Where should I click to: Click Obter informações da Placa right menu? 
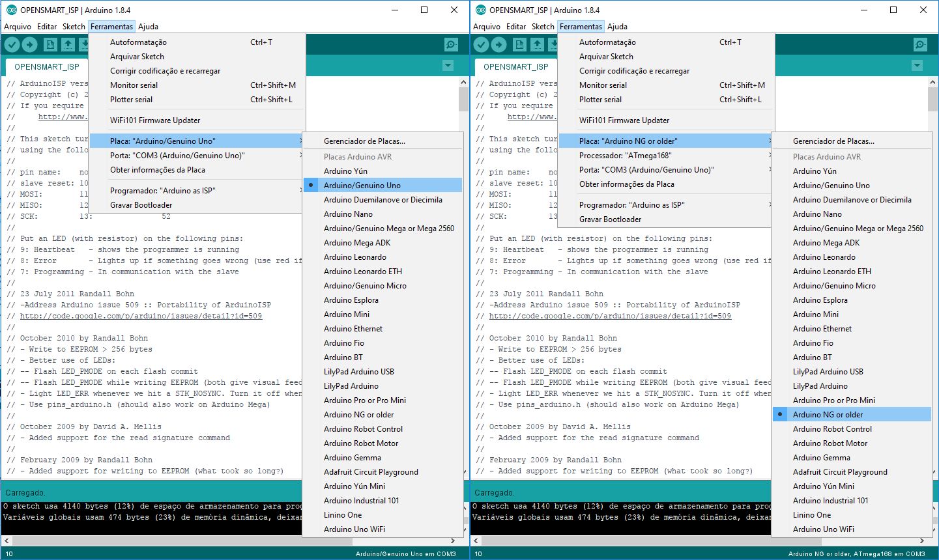click(x=666, y=184)
